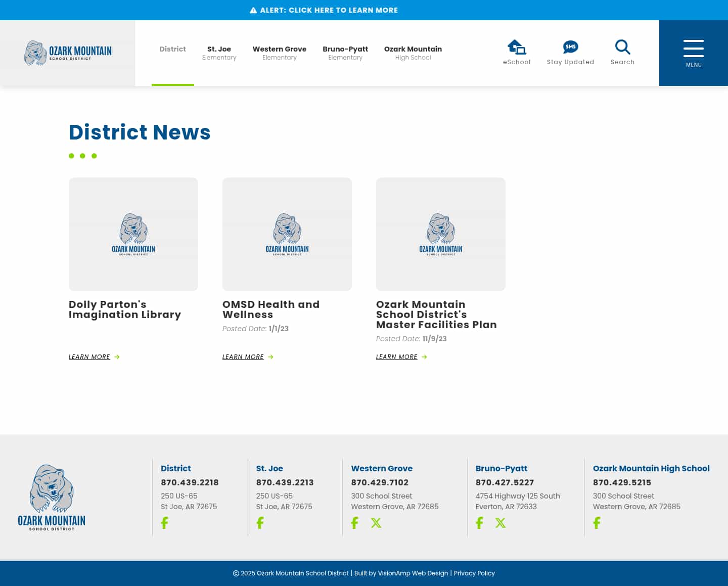Click the Bruno-Pyatt X (Twitter) icon
This screenshot has width=728, height=586.
pos(500,522)
